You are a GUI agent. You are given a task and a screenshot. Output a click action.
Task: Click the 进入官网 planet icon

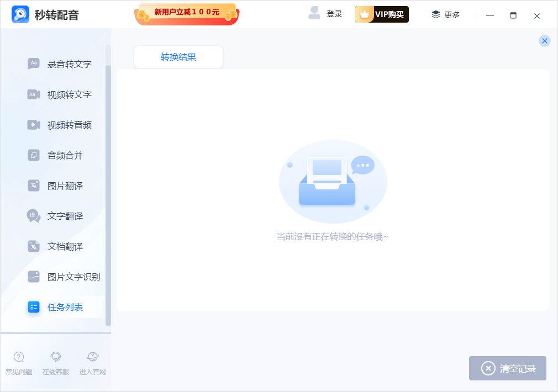(92, 357)
